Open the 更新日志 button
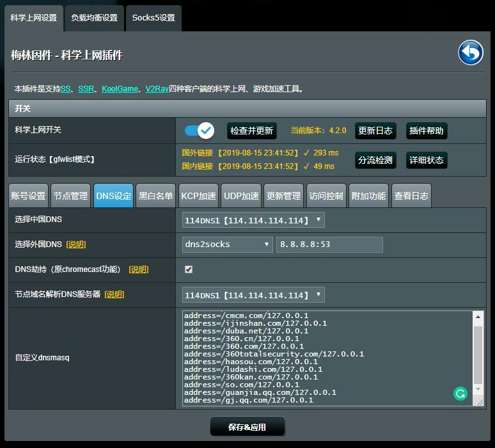This screenshot has height=448, width=495. point(375,131)
